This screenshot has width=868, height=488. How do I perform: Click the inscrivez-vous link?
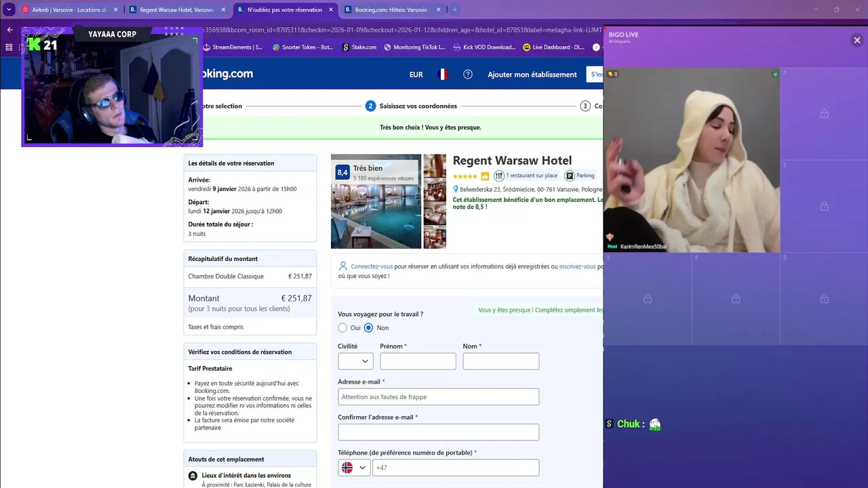577,267
